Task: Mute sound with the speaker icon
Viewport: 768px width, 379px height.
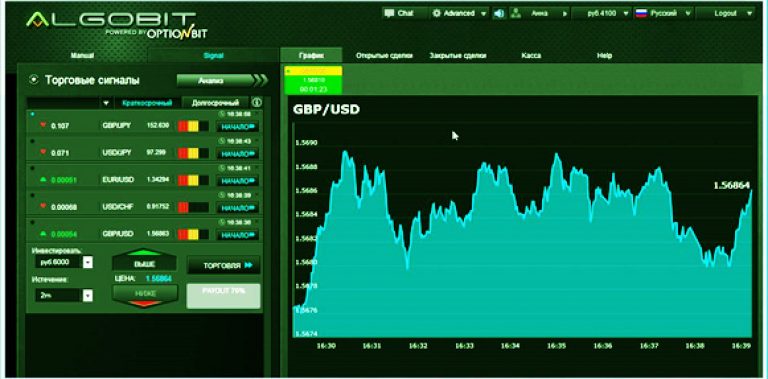Action: click(x=499, y=14)
